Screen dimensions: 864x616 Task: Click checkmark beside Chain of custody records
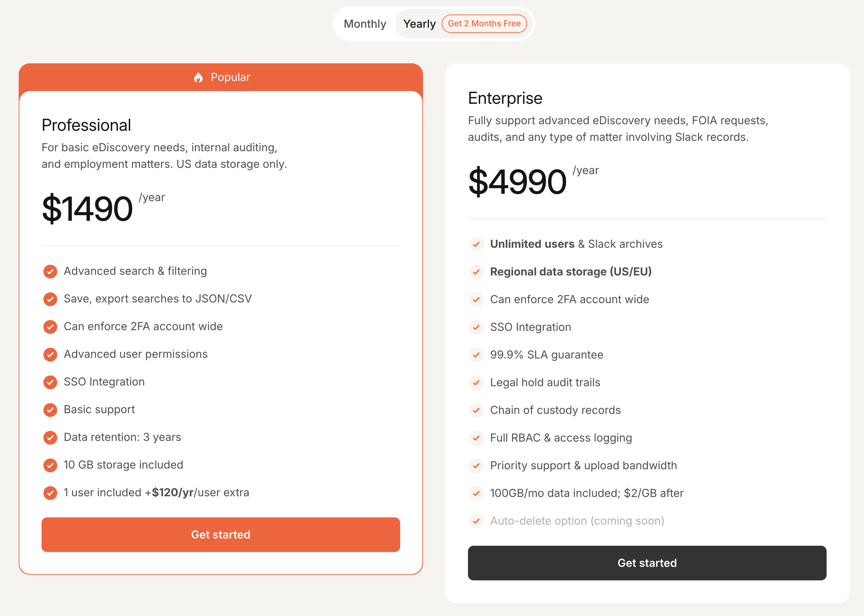pos(476,410)
